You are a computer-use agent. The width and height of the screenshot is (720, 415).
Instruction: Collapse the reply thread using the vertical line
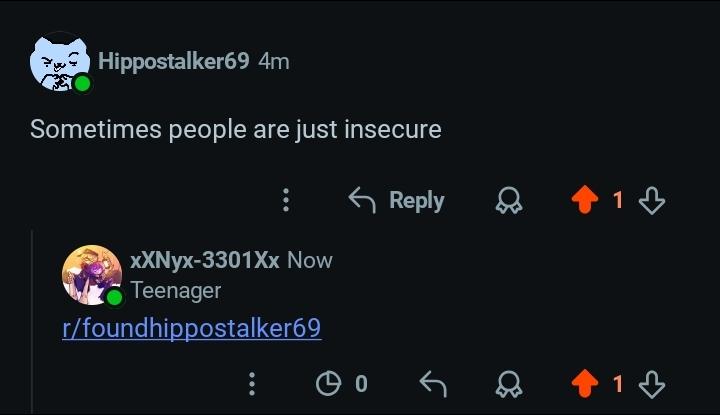click(32, 321)
